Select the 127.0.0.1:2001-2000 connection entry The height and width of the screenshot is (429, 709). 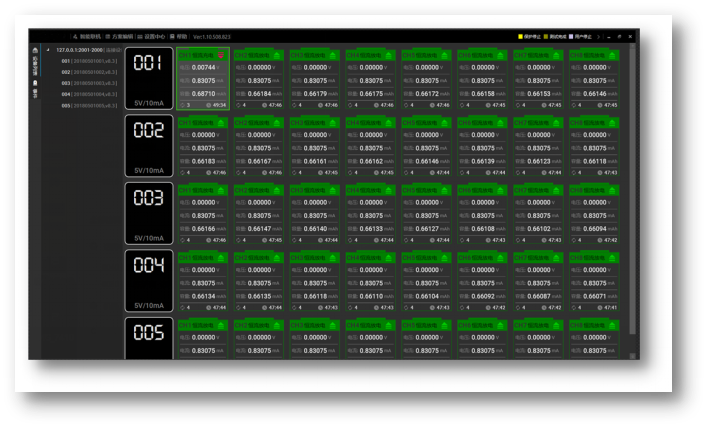(88, 50)
